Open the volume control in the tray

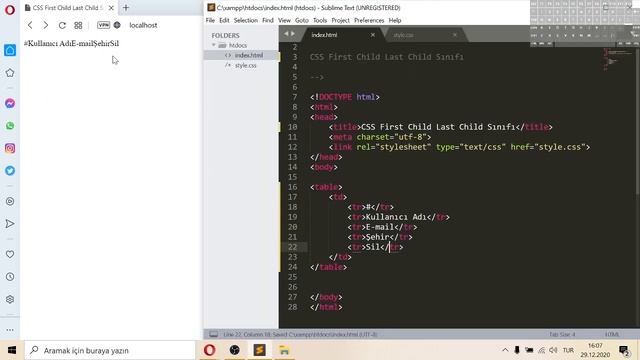pyautogui.click(x=553, y=350)
